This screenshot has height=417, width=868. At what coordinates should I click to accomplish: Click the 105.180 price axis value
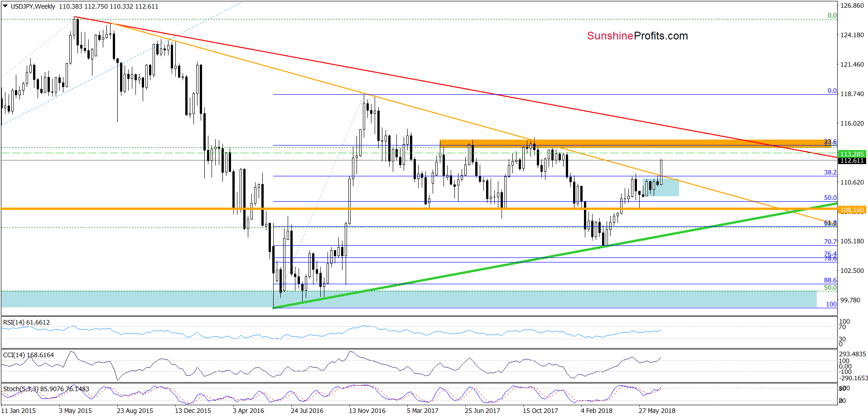coord(852,241)
